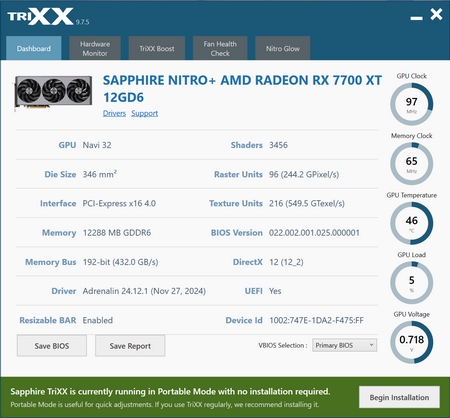Click the Resizable BAR value Enabled

coord(98,320)
